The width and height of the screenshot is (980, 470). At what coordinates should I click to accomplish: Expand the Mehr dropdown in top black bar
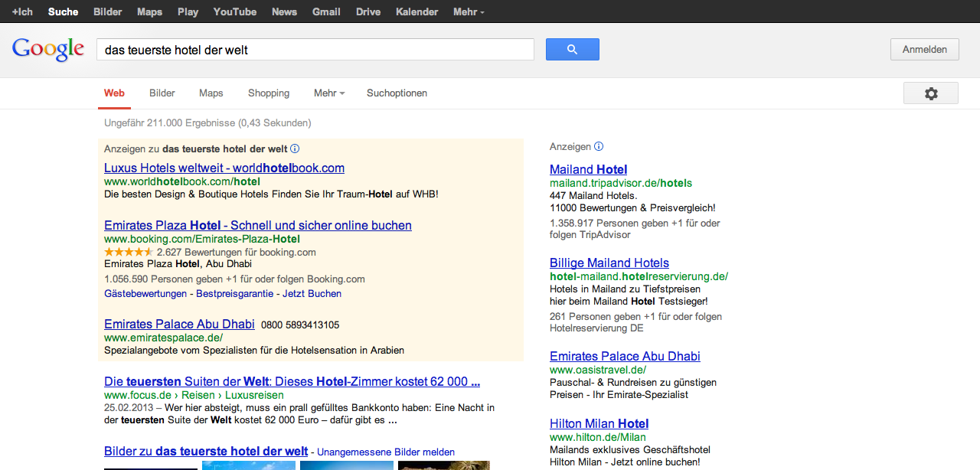coord(468,12)
